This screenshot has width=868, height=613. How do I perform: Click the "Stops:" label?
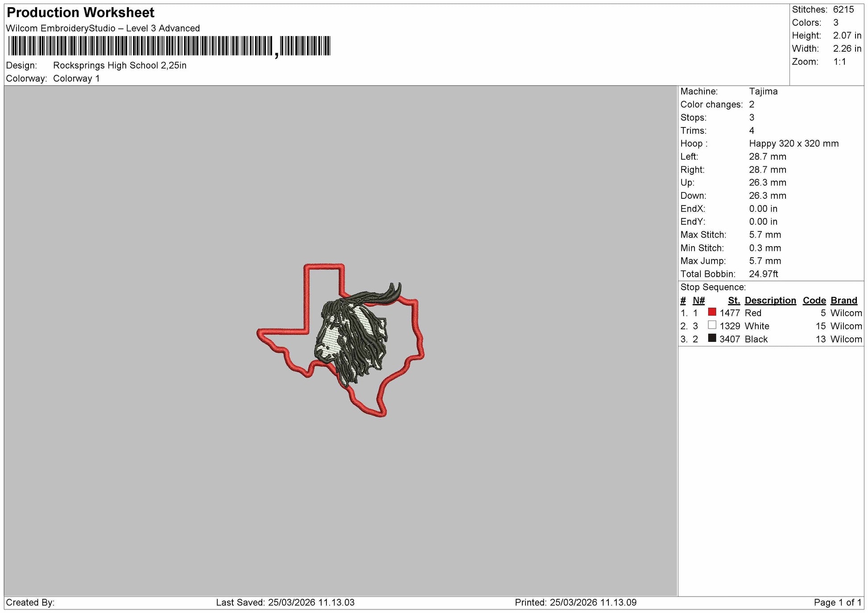coord(694,118)
